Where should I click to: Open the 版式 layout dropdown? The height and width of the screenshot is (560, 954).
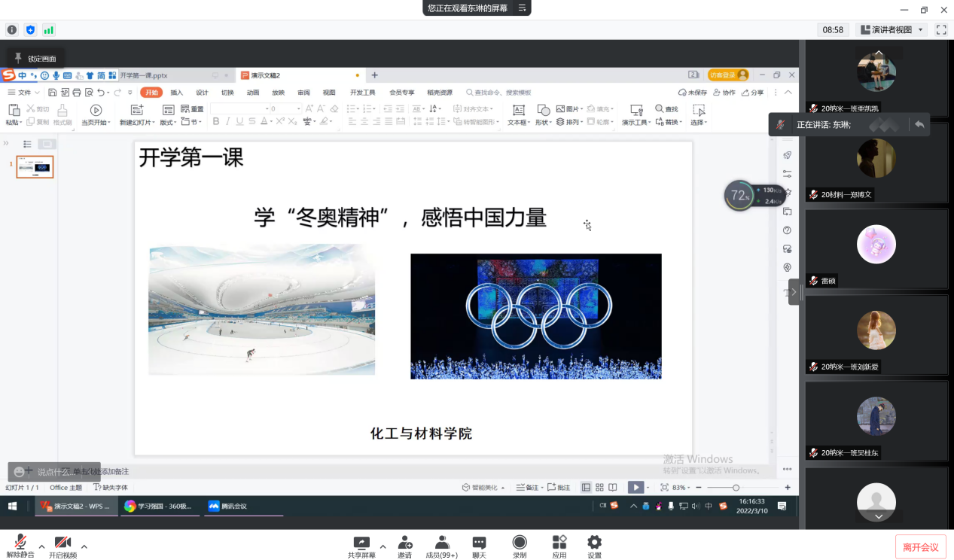tap(168, 122)
